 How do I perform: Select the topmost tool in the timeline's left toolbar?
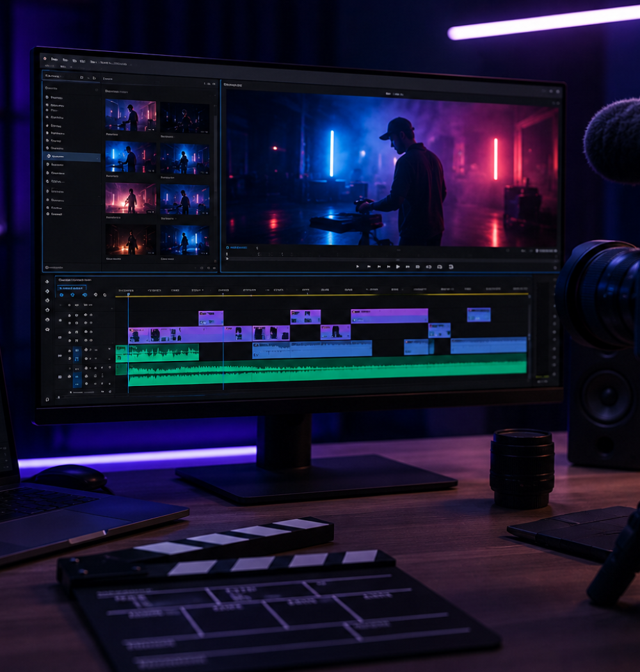[x=47, y=282]
